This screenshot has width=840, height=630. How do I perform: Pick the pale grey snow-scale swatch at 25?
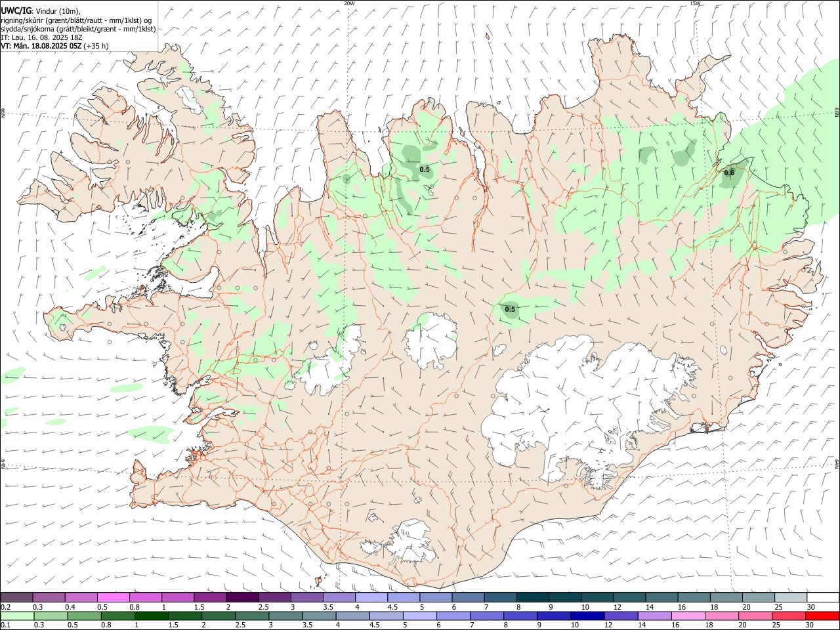[791, 598]
